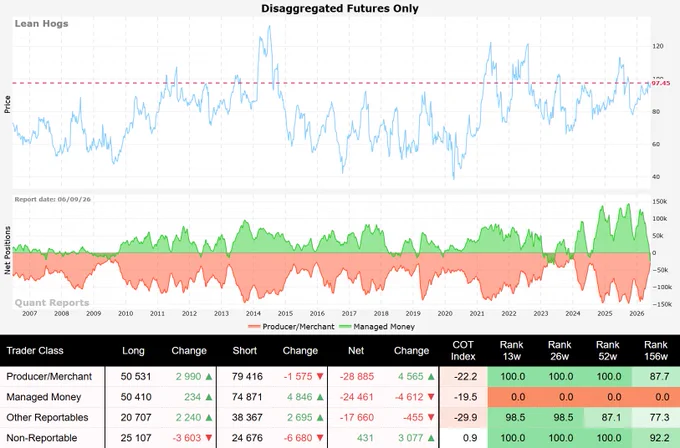Toggle the Producer/Merchant legend entry
This screenshot has width=680, height=448.
(x=291, y=327)
